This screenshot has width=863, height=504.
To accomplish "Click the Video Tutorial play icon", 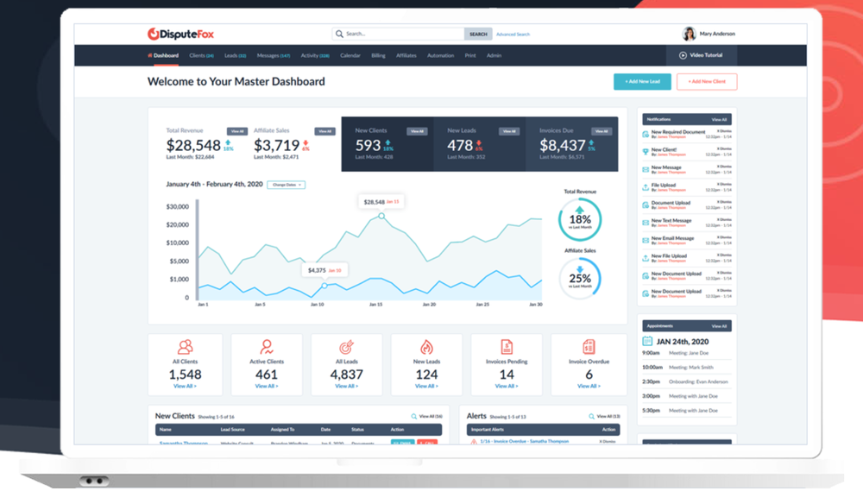I will 683,55.
